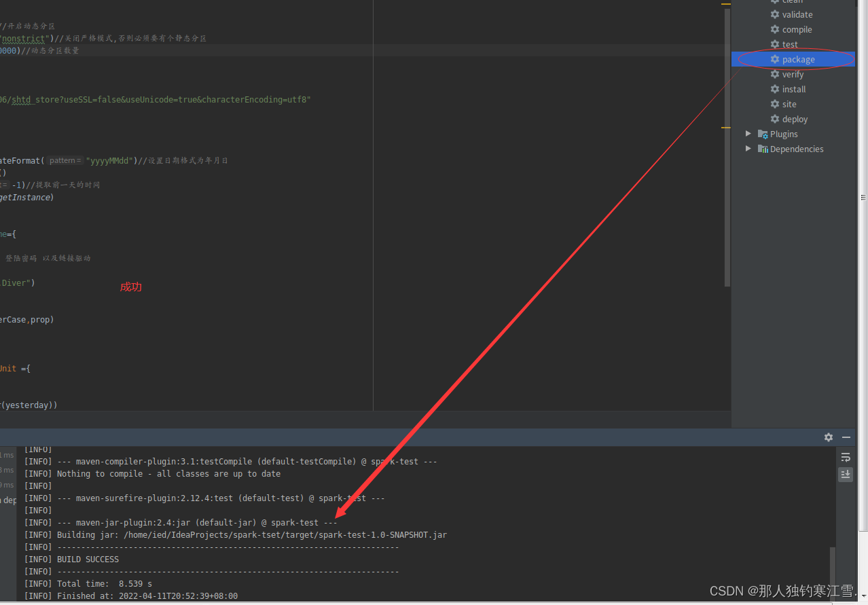Viewport: 868px width, 605px height.
Task: Click the gear icon beside verify
Action: [775, 74]
